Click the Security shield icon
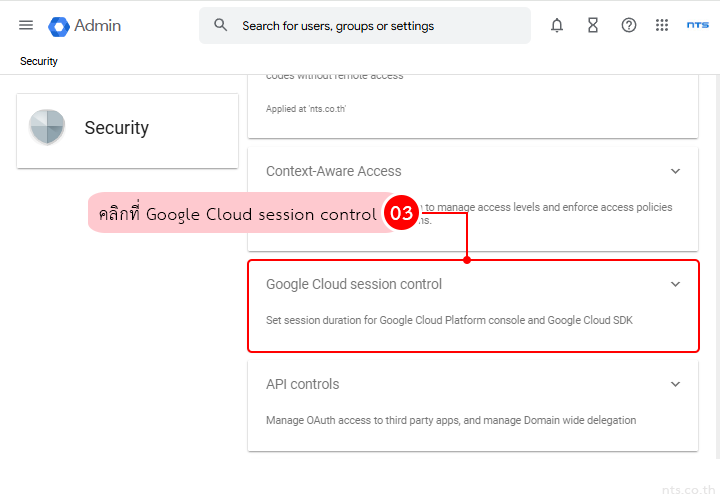 click(47, 127)
